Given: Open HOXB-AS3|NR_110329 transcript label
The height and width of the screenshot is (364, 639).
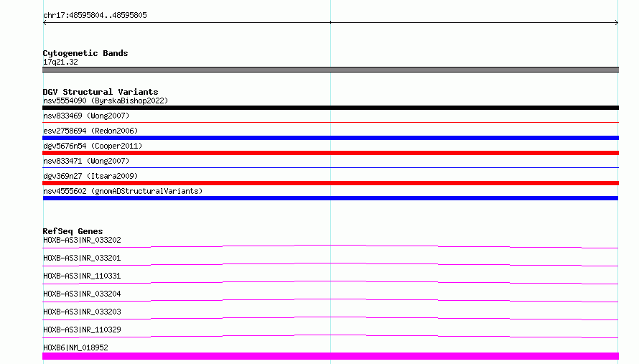Looking at the screenshot, I should pos(82,330).
